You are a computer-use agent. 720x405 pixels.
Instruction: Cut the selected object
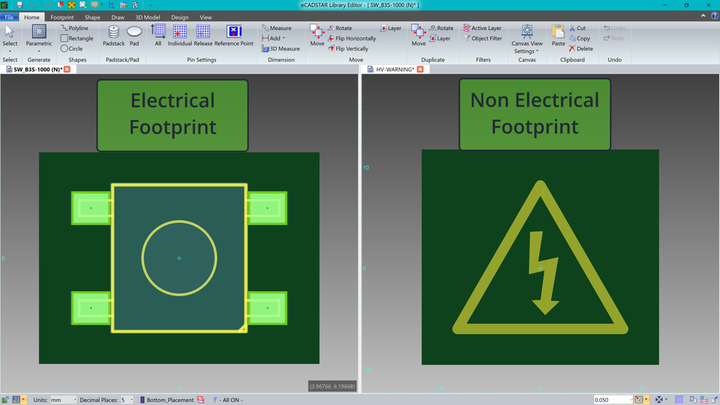(578, 28)
